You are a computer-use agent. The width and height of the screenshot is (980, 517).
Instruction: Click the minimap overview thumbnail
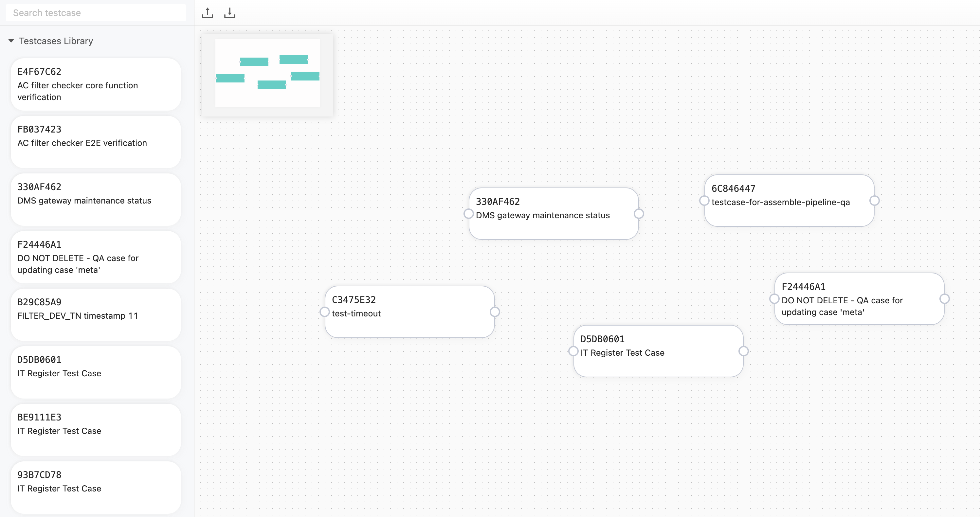[267, 75]
